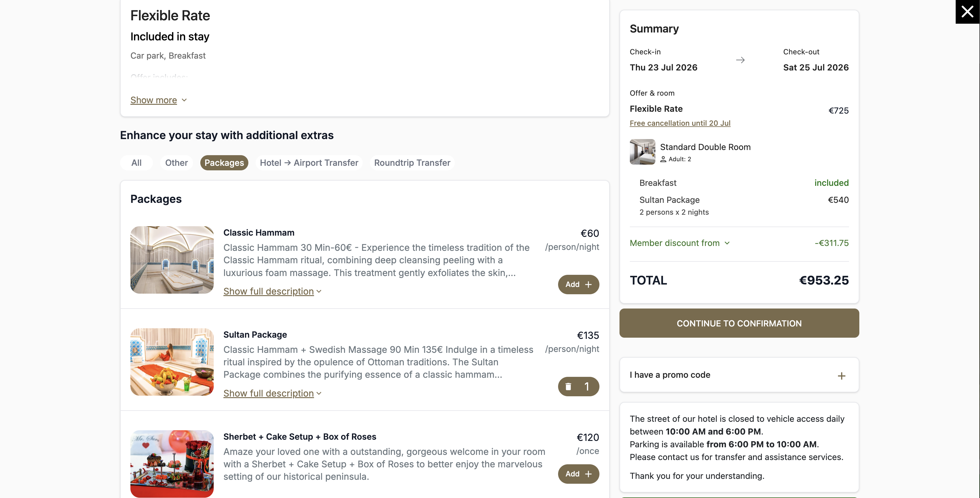980x498 pixels.
Task: Remove Sultan Package with the trash icon
Action: click(568, 387)
